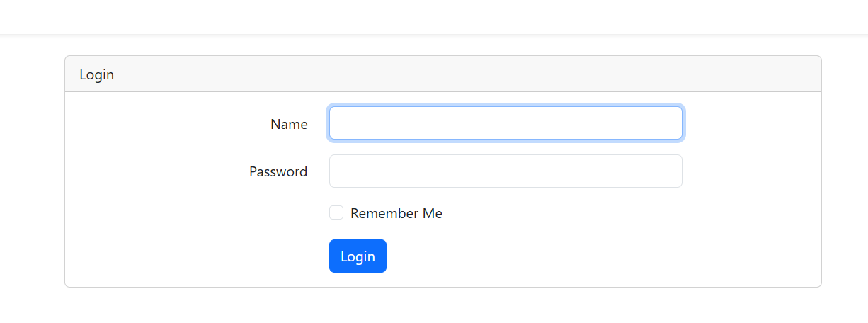Click the right end of the Password field
Screen dimensions: 868x323
tap(669, 171)
